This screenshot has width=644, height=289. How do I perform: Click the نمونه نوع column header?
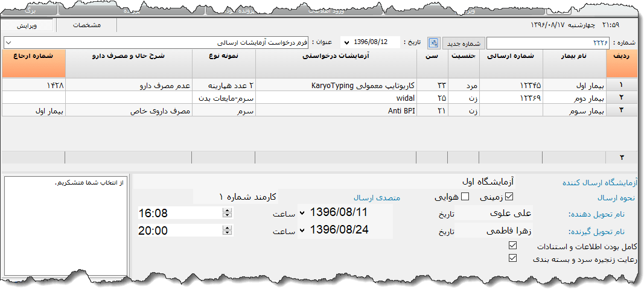[223, 63]
